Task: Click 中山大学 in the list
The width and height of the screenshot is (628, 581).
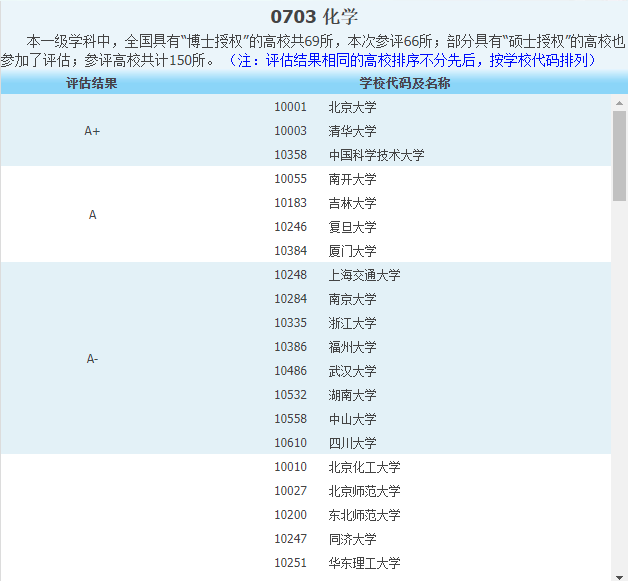Action: point(352,419)
